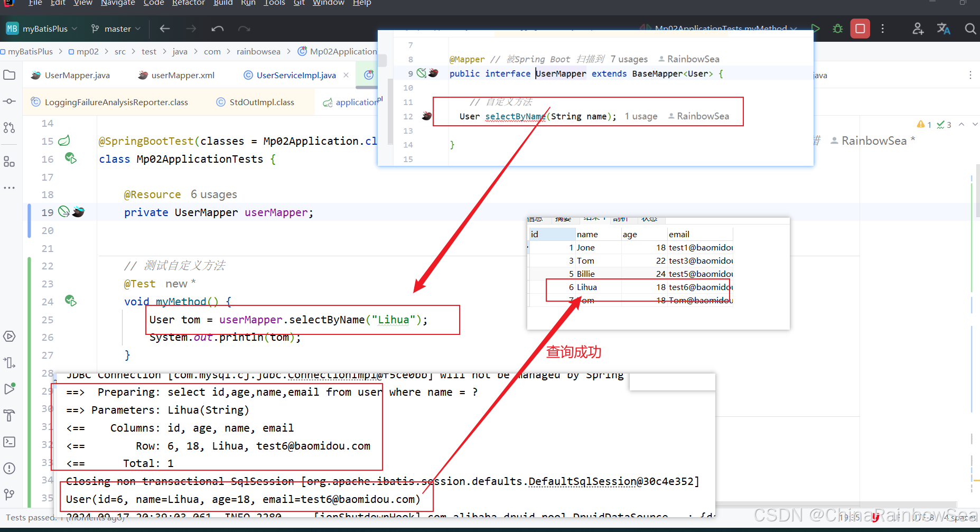980x532 pixels.
Task: Click the Forward navigation arrow
Action: click(x=191, y=29)
